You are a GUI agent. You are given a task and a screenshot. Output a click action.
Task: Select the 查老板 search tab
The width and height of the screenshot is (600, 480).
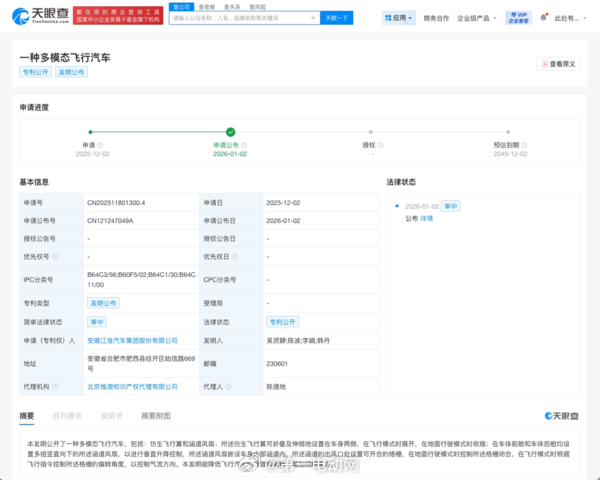click(207, 7)
